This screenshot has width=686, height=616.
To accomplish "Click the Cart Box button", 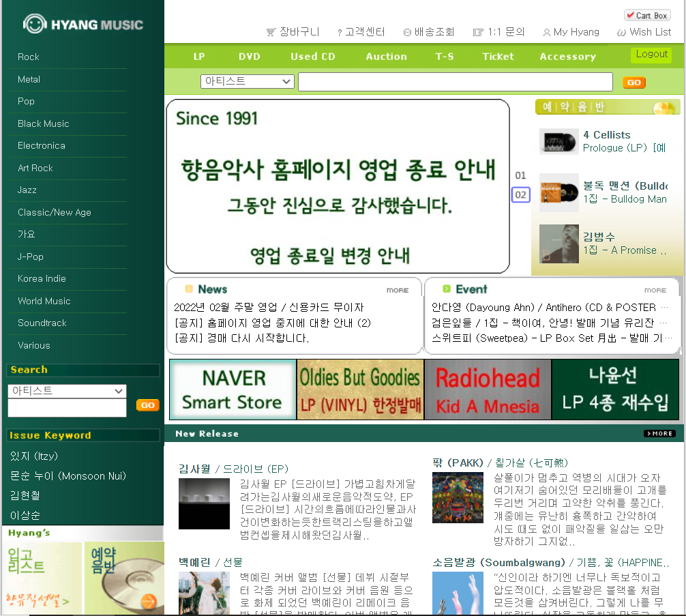I will coord(647,15).
